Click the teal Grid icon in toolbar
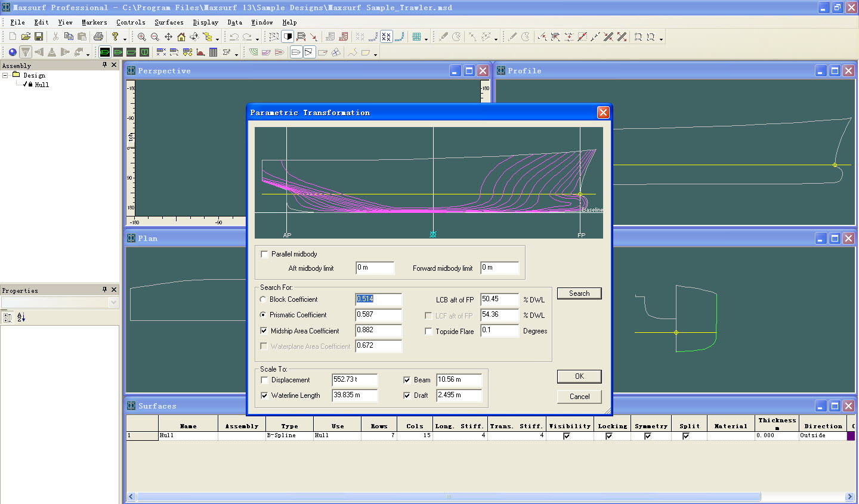859x504 pixels. pyautogui.click(x=416, y=36)
